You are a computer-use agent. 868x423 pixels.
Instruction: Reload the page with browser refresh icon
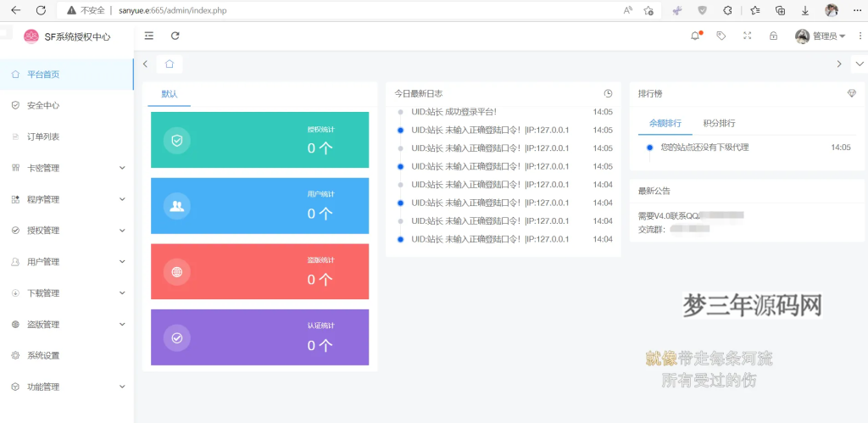point(41,10)
